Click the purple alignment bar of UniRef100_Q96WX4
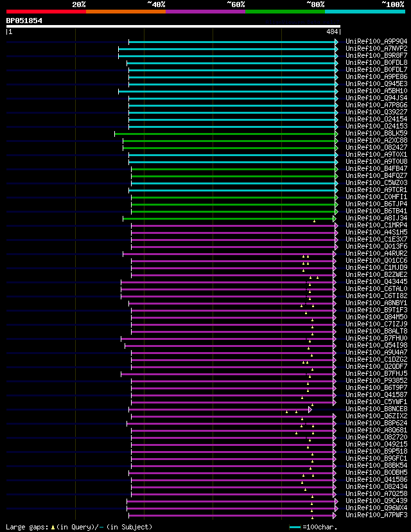 click(x=232, y=509)
